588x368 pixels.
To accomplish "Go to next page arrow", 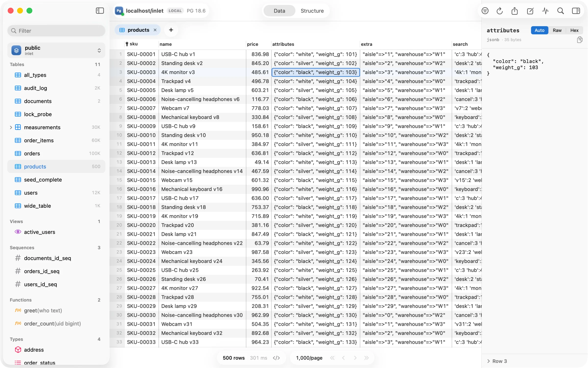I will tap(355, 358).
